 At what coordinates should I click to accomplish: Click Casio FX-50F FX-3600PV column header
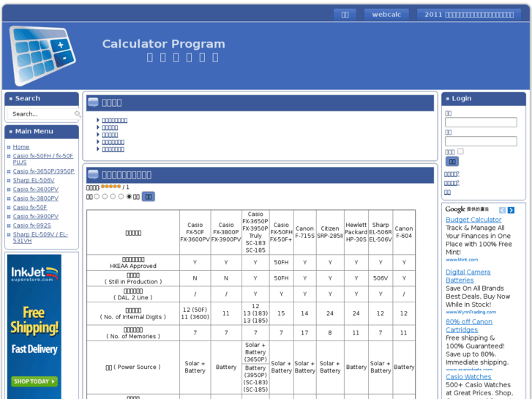pos(195,232)
